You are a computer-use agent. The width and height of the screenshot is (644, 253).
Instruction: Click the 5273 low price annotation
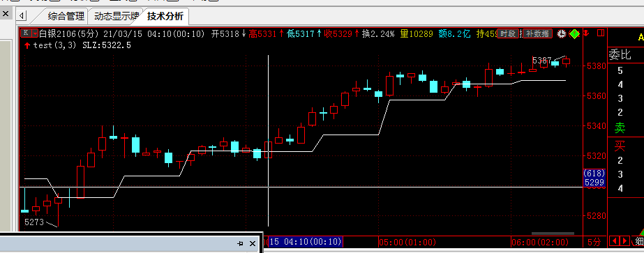click(x=34, y=222)
